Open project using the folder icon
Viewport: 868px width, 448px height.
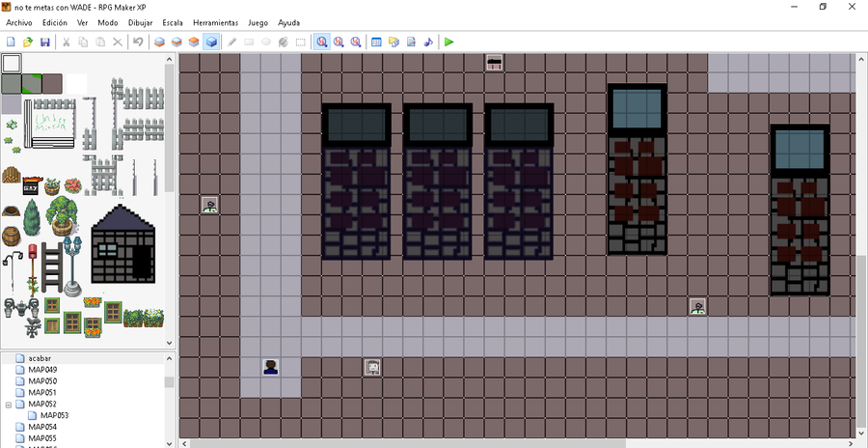28,42
